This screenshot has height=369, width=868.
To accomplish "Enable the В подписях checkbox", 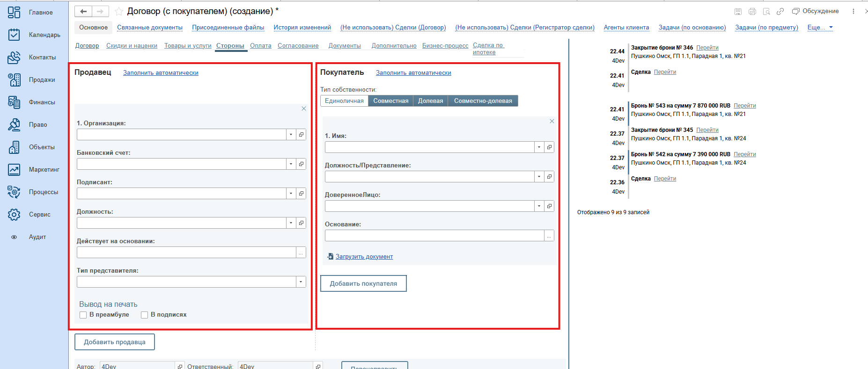I will (x=145, y=315).
